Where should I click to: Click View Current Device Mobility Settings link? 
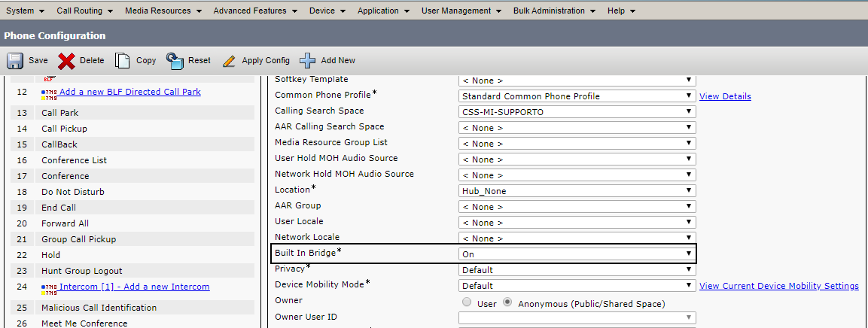click(x=778, y=286)
